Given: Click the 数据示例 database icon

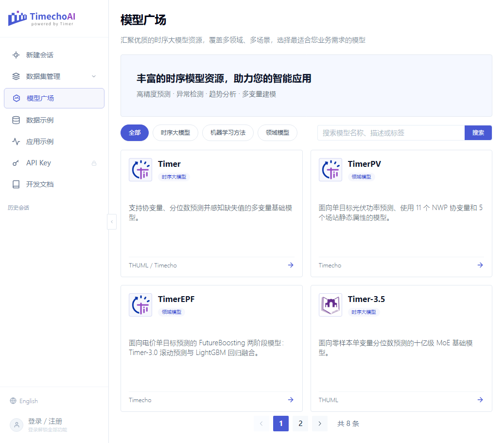Looking at the screenshot, I should 16,120.
